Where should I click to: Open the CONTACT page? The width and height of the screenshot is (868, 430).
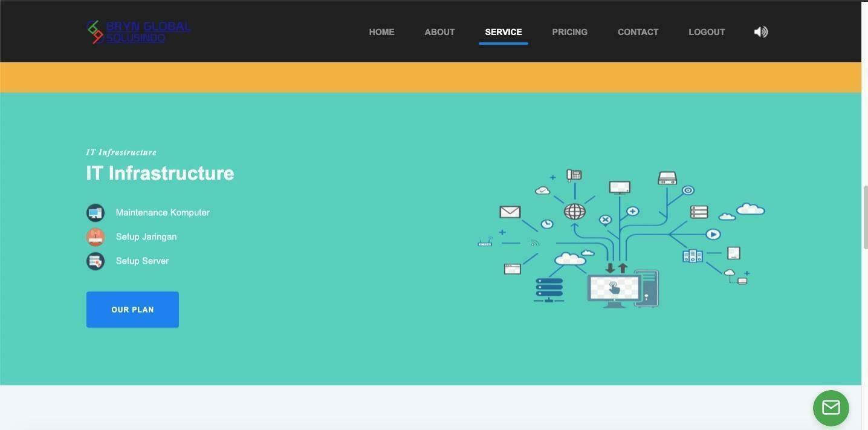(x=638, y=32)
